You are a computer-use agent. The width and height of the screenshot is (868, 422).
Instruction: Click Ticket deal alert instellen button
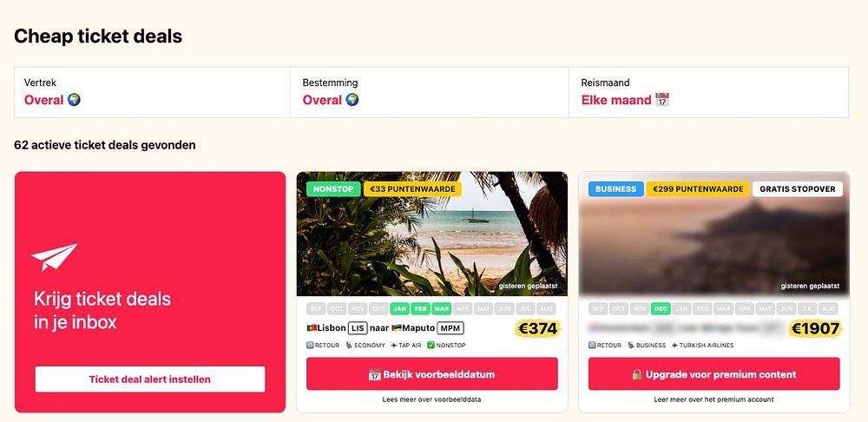tap(150, 379)
